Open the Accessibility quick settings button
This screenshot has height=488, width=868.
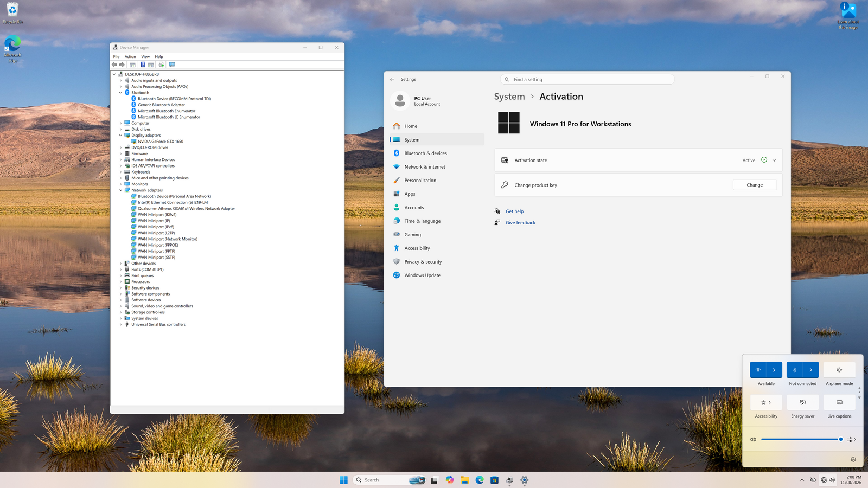[x=766, y=402]
